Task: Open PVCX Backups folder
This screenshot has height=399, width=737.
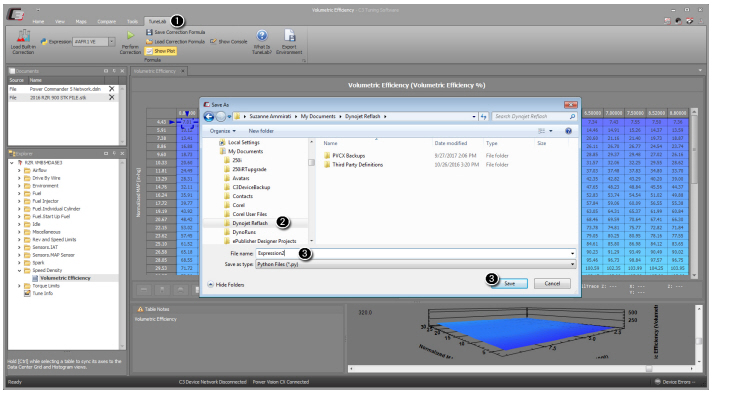Action: 348,156
